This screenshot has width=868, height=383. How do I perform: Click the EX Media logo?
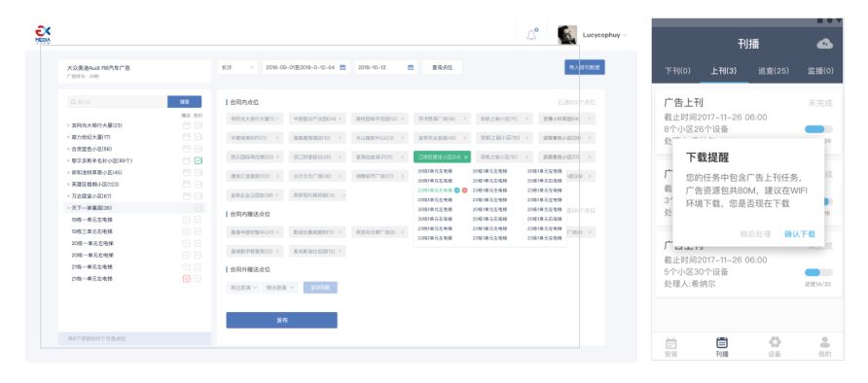coord(43,34)
